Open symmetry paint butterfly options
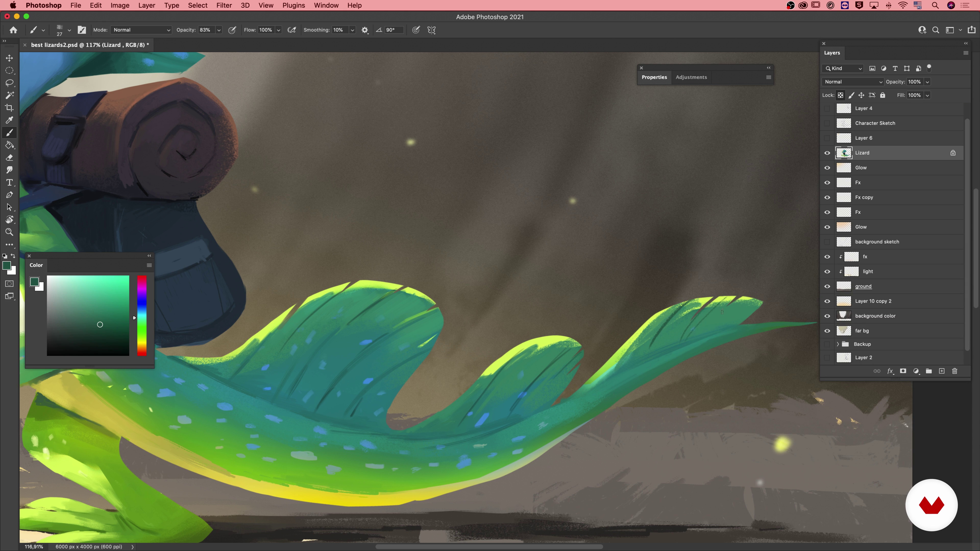Image resolution: width=980 pixels, height=551 pixels. 431,30
